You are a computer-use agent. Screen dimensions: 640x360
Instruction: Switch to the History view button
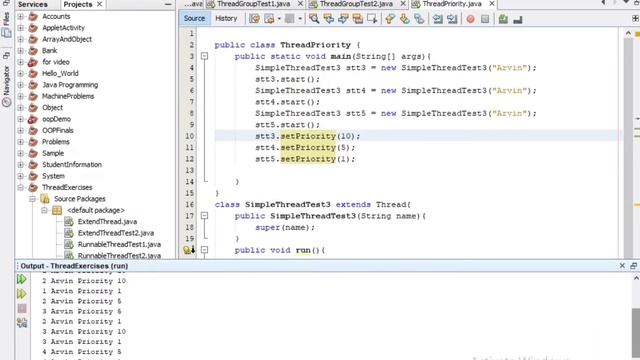[x=226, y=18]
